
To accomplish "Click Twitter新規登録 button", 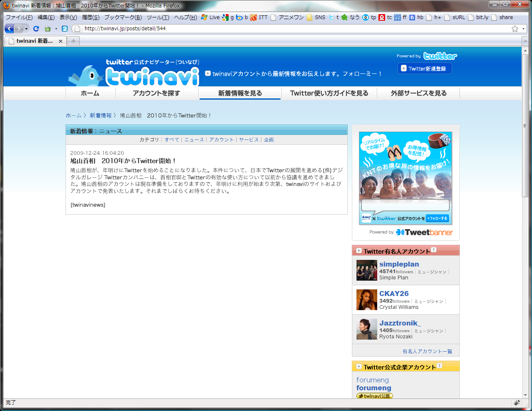I will pos(425,68).
